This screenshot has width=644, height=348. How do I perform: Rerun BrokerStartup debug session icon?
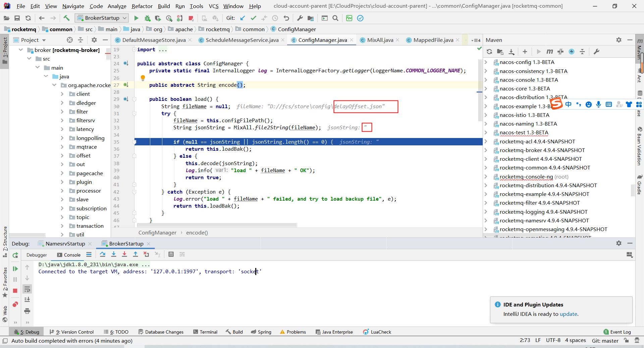[x=15, y=255]
